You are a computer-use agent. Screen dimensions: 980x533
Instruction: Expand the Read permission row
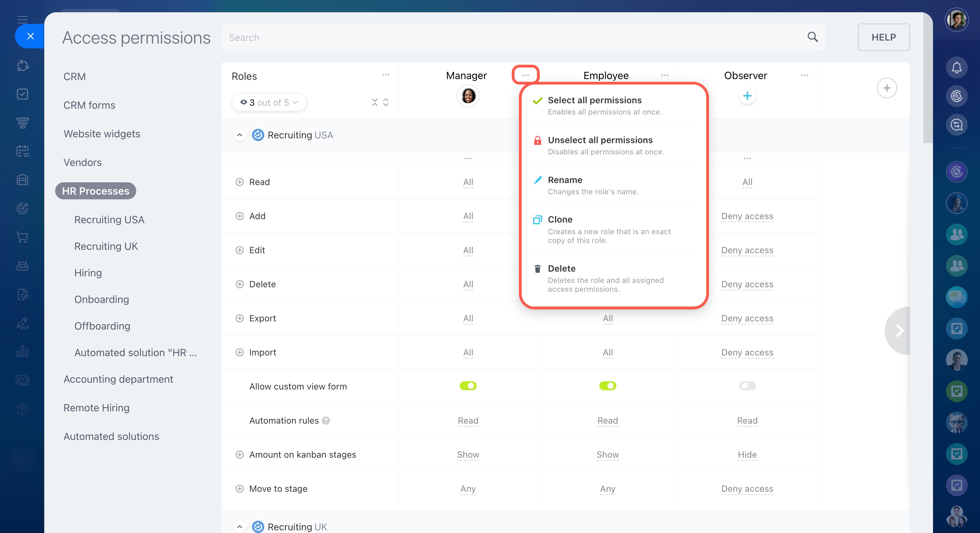click(240, 182)
